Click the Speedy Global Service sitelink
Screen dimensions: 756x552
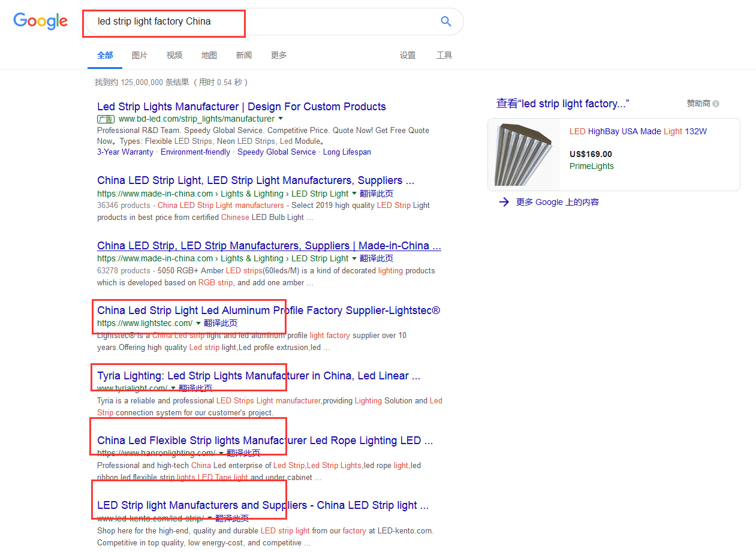[x=276, y=152]
